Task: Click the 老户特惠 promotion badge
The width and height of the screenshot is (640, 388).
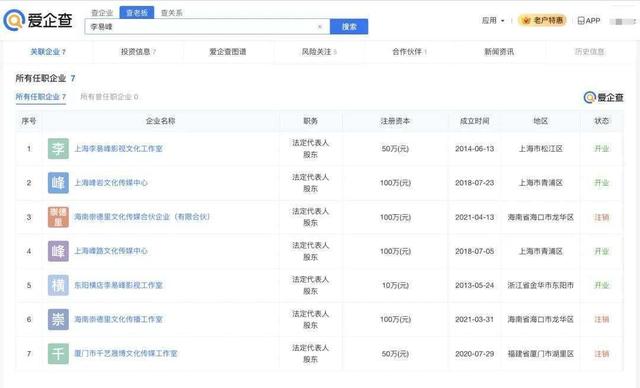Action: coord(542,20)
